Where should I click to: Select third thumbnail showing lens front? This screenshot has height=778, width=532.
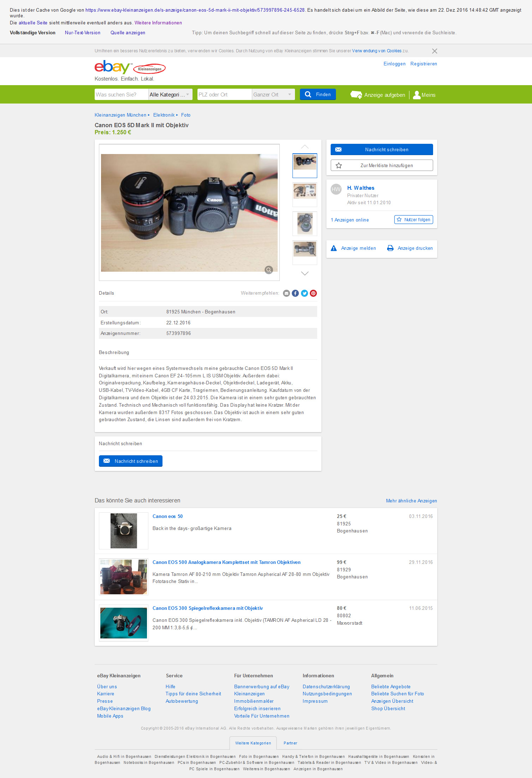point(305,223)
